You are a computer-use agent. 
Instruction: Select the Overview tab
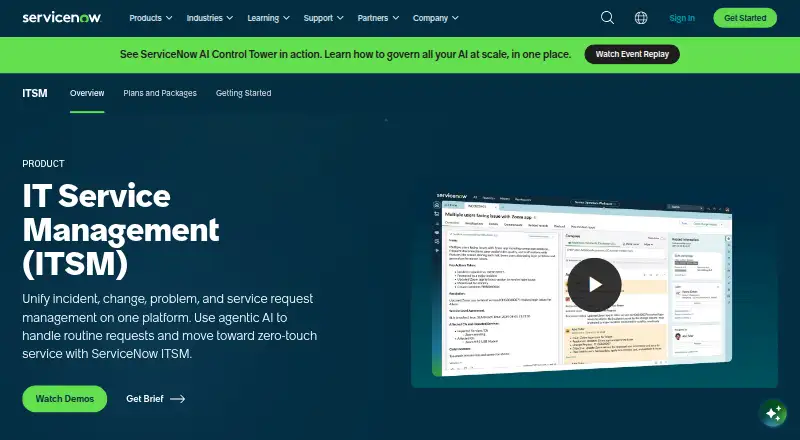[x=87, y=93]
